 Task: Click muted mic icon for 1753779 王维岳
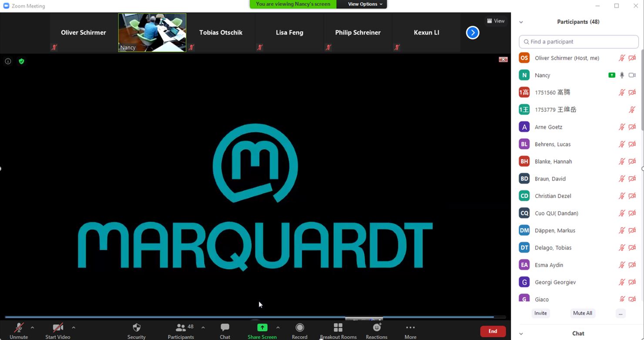pyautogui.click(x=632, y=110)
